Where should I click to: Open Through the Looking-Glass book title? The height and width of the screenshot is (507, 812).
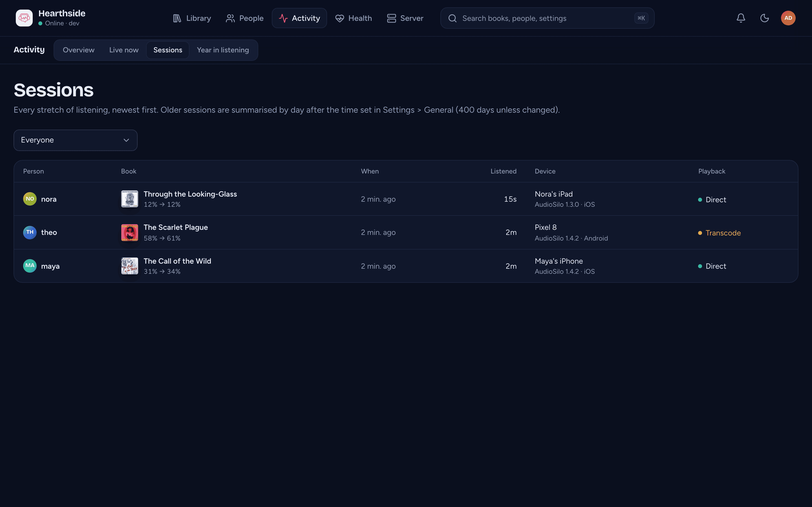190,194
